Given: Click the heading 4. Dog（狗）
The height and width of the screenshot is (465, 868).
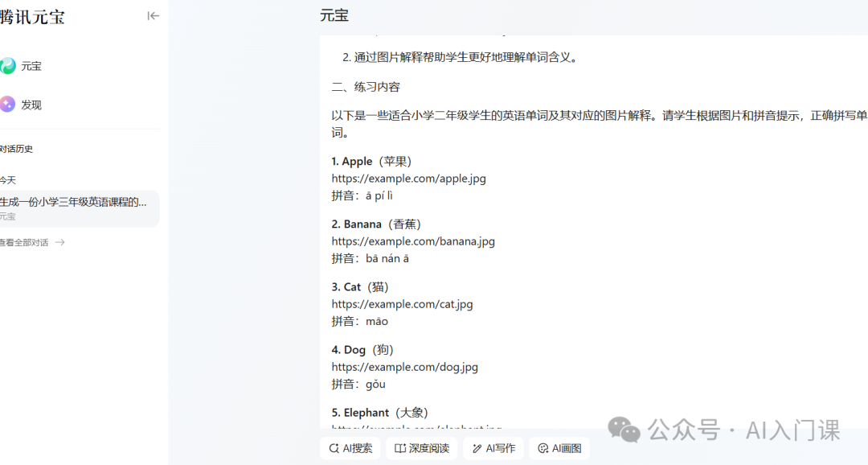Looking at the screenshot, I should [362, 350].
